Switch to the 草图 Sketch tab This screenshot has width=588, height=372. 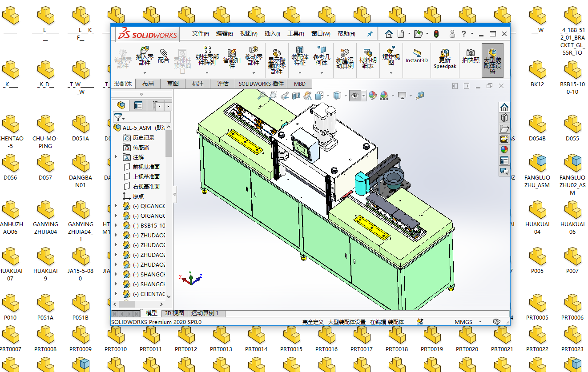click(173, 84)
